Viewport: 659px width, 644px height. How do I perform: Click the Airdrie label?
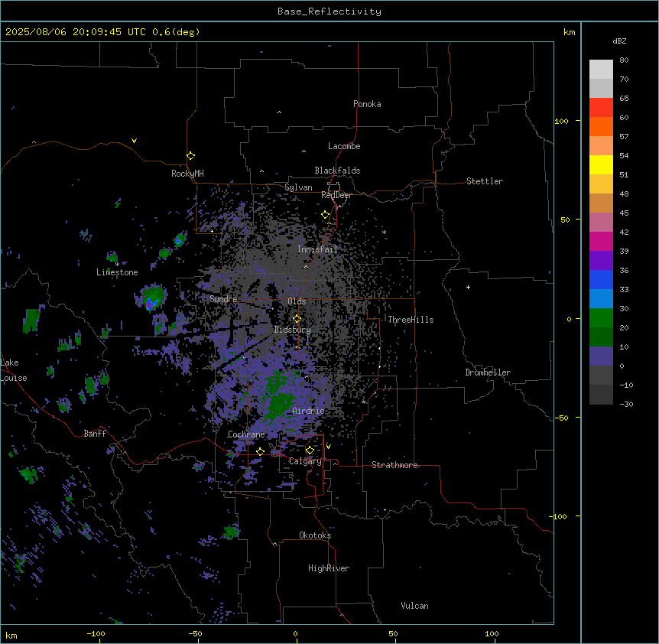(x=308, y=411)
